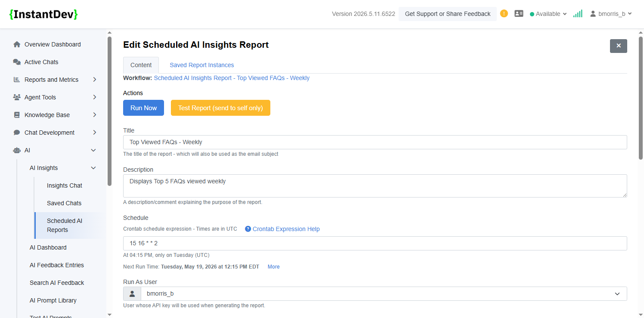Expand Knowledge Base chevron
Viewport: 644px width, 318px height.
pyautogui.click(x=95, y=115)
